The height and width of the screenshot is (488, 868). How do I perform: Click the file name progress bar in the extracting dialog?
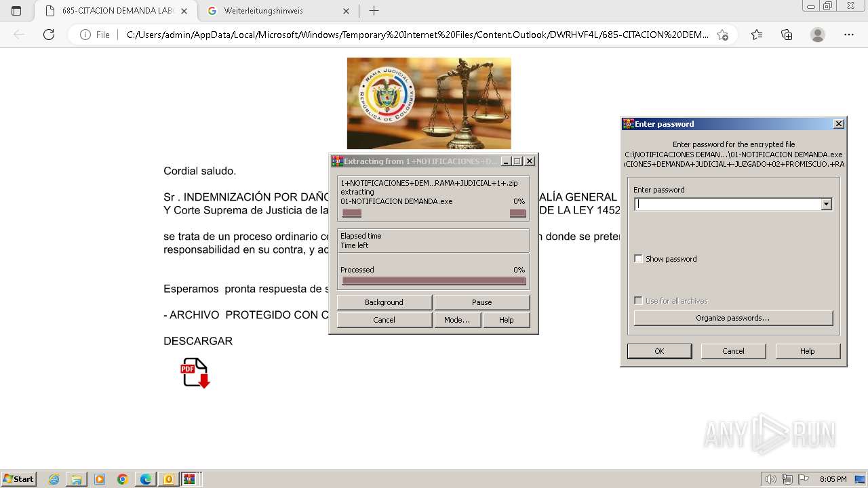point(434,213)
